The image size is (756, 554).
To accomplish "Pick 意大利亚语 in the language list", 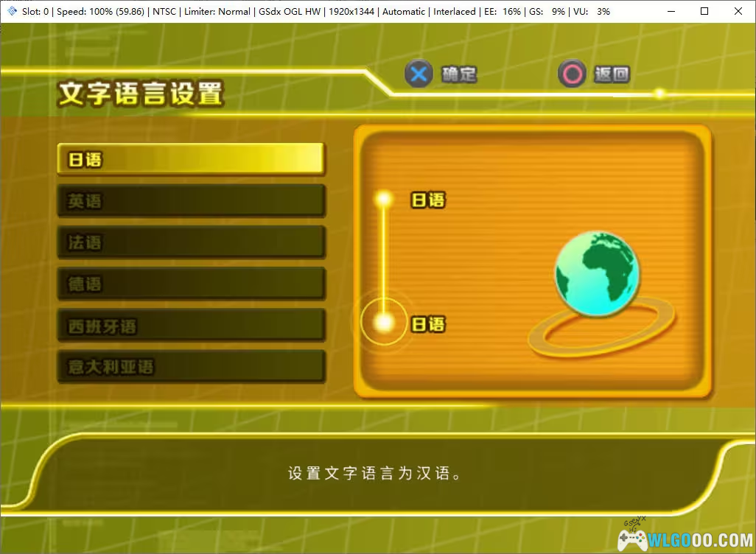I will [191, 367].
